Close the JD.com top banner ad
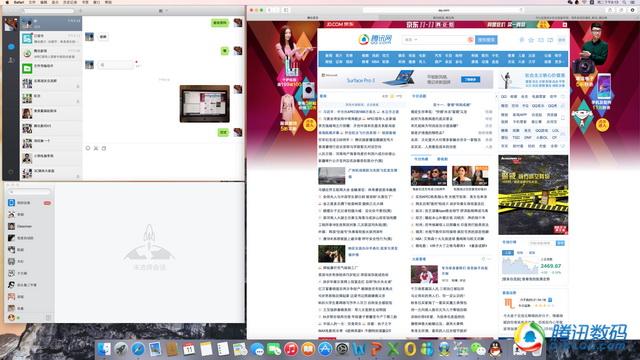This screenshot has width=640, height=360. (x=565, y=24)
